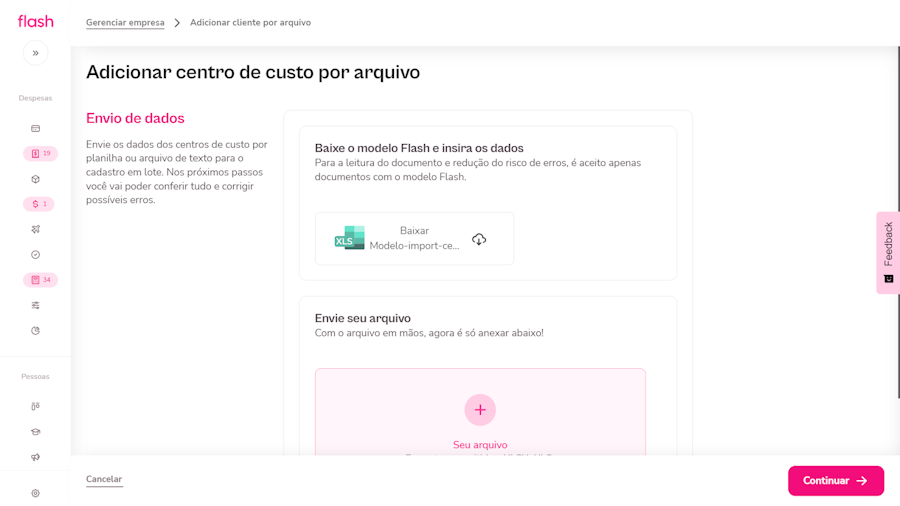Expand the sidebar with double-chevron button
Viewport: 900px width, 506px height.
coord(36,53)
